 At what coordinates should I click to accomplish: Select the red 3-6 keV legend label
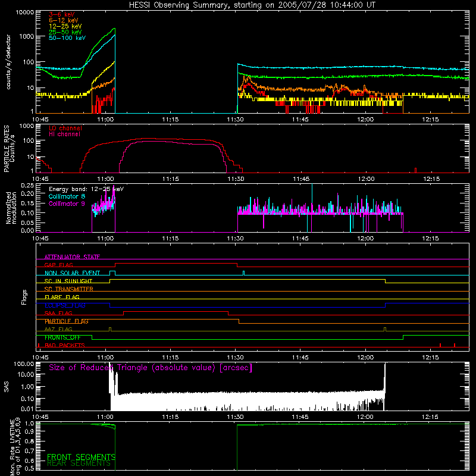coord(62,14)
